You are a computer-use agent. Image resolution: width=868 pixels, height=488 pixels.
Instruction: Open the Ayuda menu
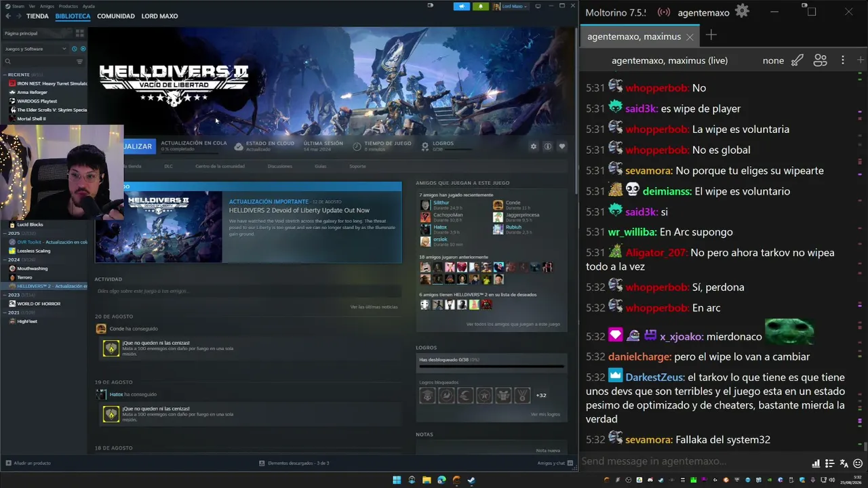(88, 6)
